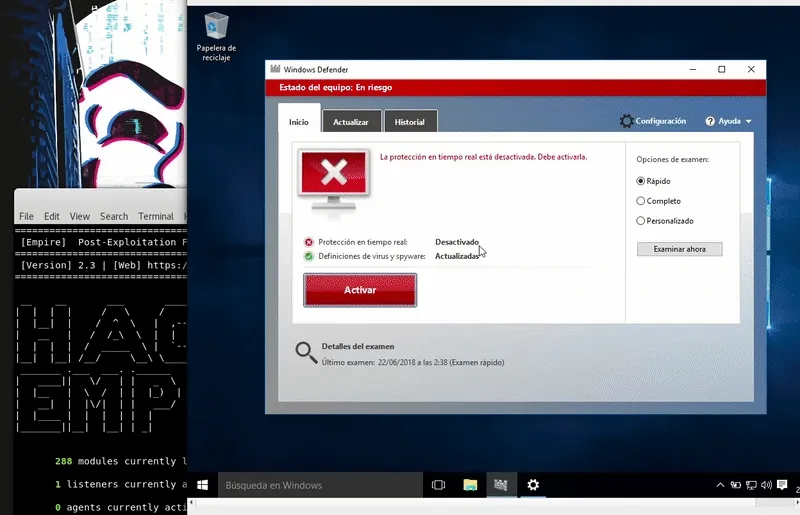Select the Completo scan option
Viewport: 800px width, 515px height.
click(x=641, y=201)
